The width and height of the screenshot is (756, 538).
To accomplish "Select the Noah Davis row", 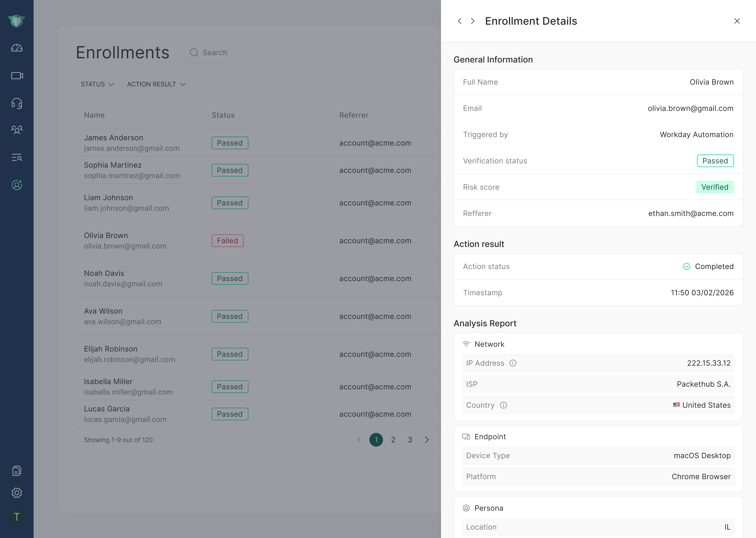I will pos(258,279).
